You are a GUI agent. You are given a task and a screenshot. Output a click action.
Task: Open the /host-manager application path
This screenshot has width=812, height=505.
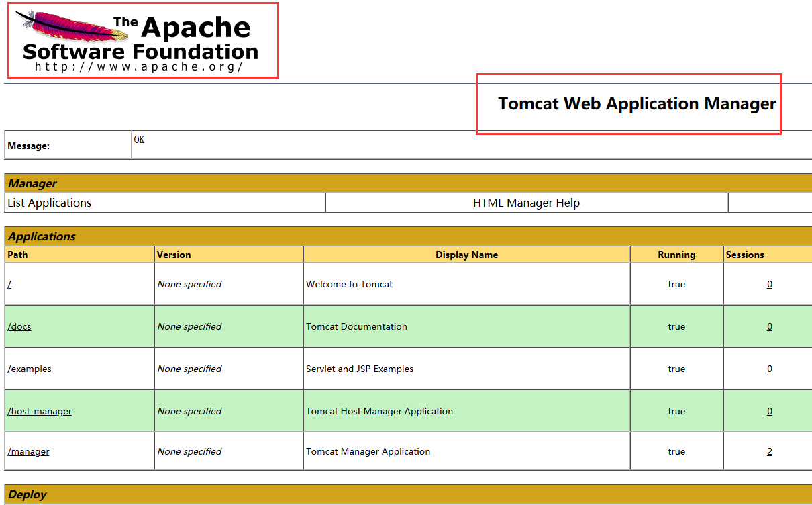(x=40, y=411)
